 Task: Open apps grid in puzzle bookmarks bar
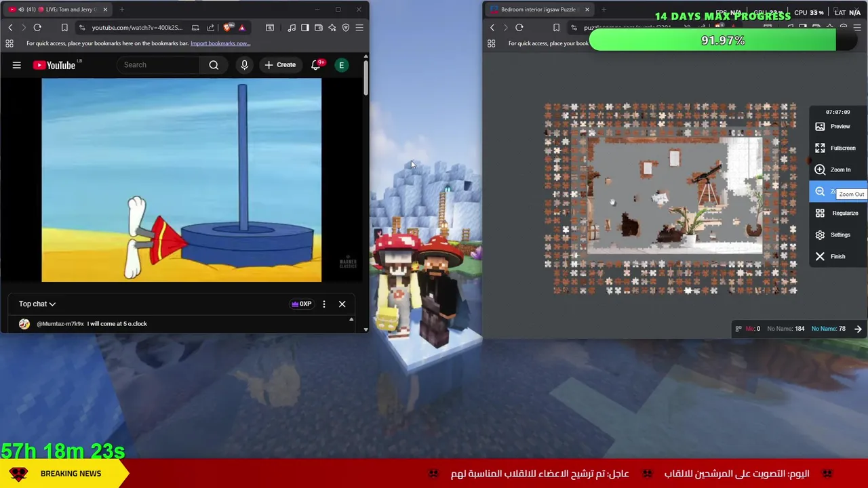point(492,43)
